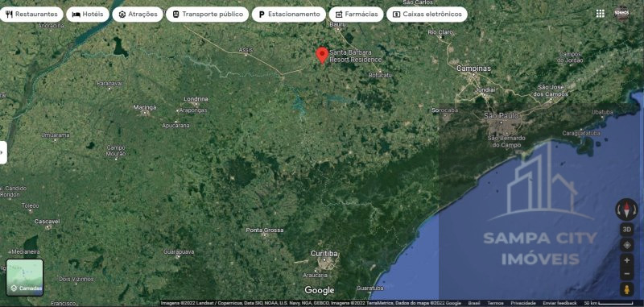The width and height of the screenshot is (644, 307).
Task: Show Caixas eletrônicos on the map
Action: (x=427, y=14)
